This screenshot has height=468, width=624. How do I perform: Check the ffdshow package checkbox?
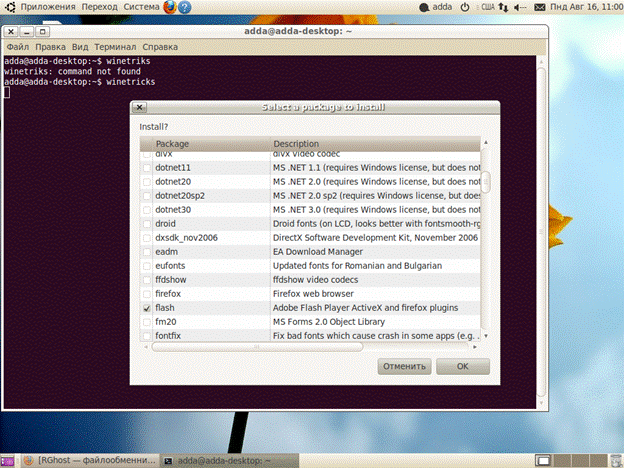pyautogui.click(x=147, y=280)
